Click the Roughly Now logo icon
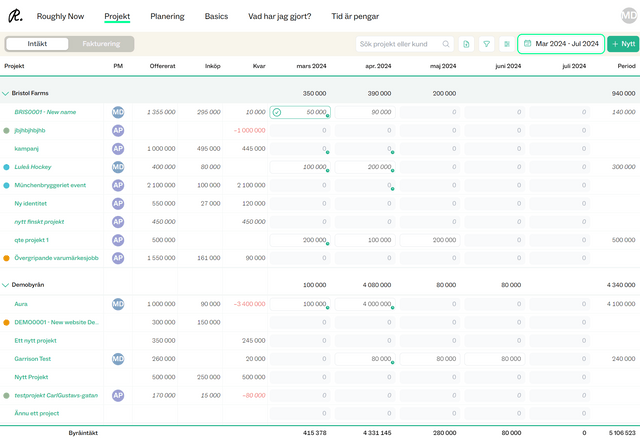Viewport: 640px width, 439px height. click(x=15, y=16)
